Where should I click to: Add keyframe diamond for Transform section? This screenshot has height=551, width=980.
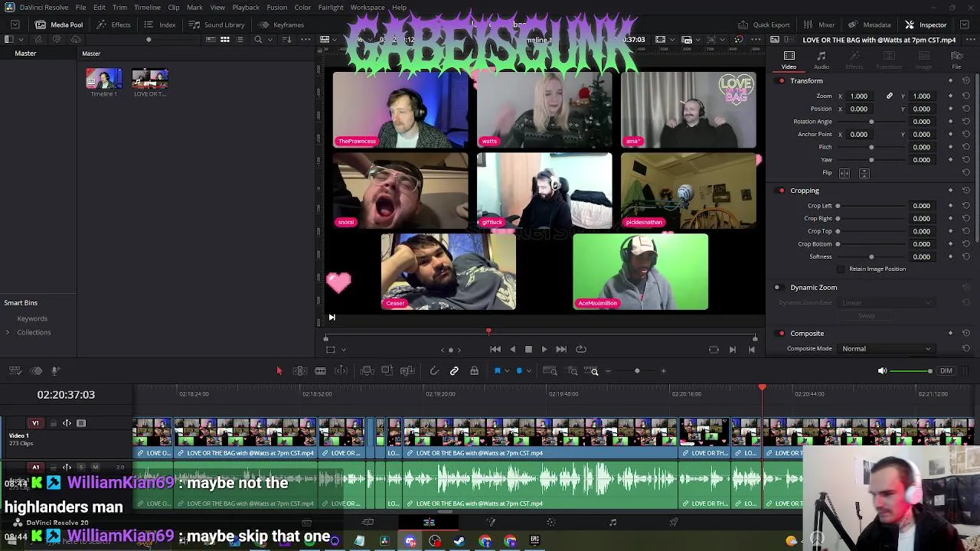[x=950, y=80]
